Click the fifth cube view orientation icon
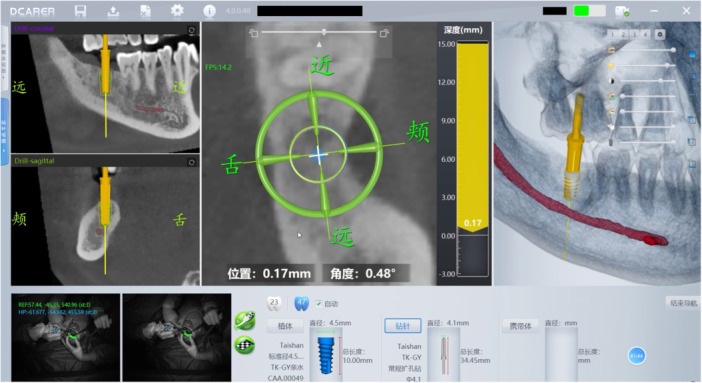This screenshot has width=702, height=383. [x=692, y=142]
